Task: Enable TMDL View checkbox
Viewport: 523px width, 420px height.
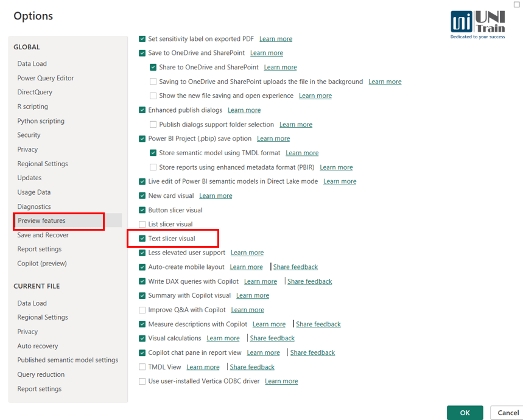Action: click(x=142, y=367)
